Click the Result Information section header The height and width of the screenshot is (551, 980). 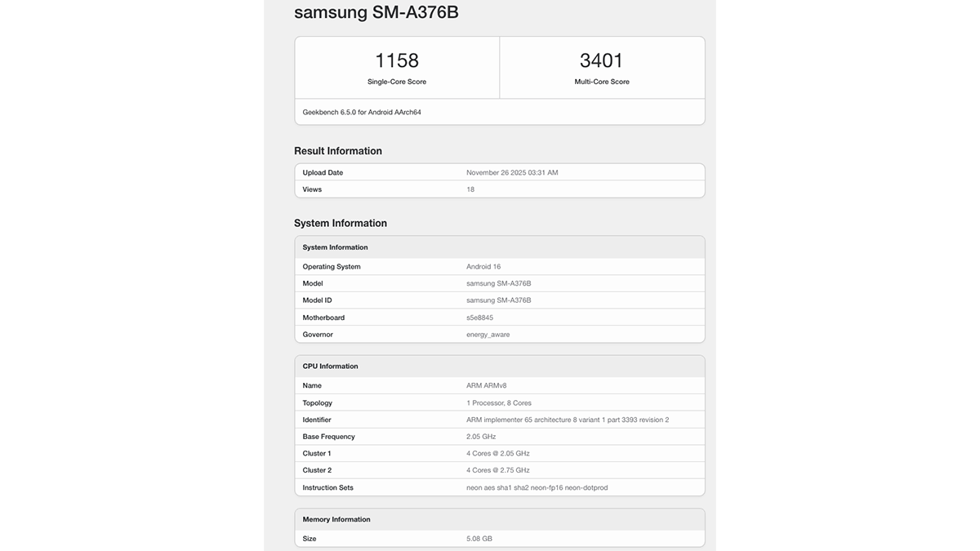pos(337,150)
